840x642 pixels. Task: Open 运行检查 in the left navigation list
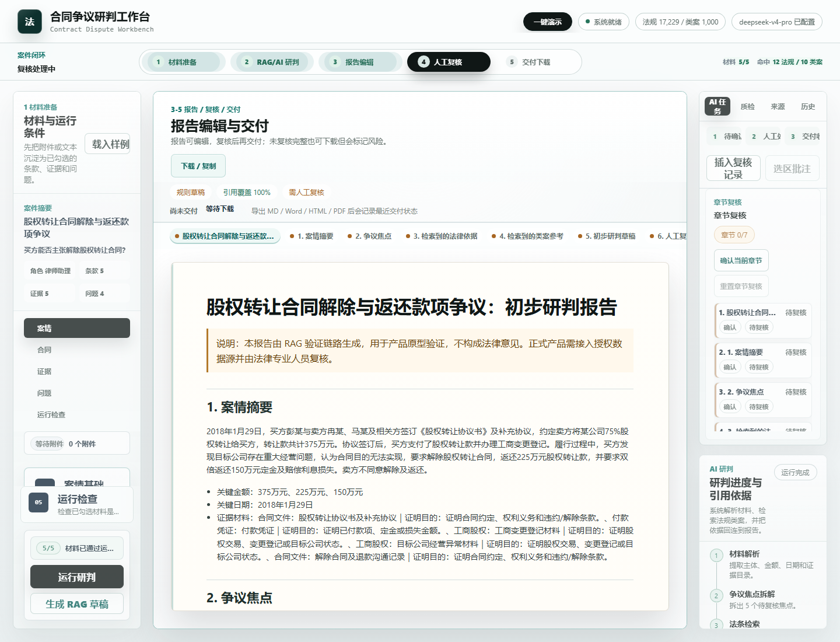pos(77,414)
